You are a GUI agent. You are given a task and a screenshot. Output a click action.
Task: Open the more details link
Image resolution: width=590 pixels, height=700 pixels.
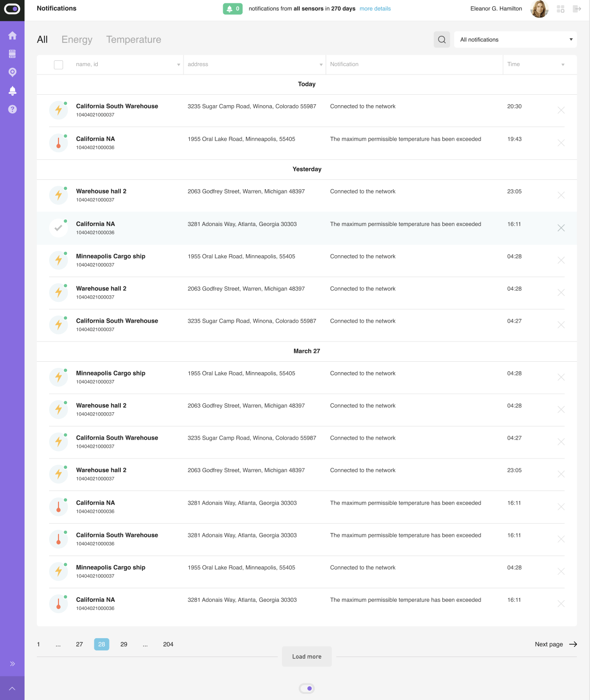pyautogui.click(x=375, y=9)
